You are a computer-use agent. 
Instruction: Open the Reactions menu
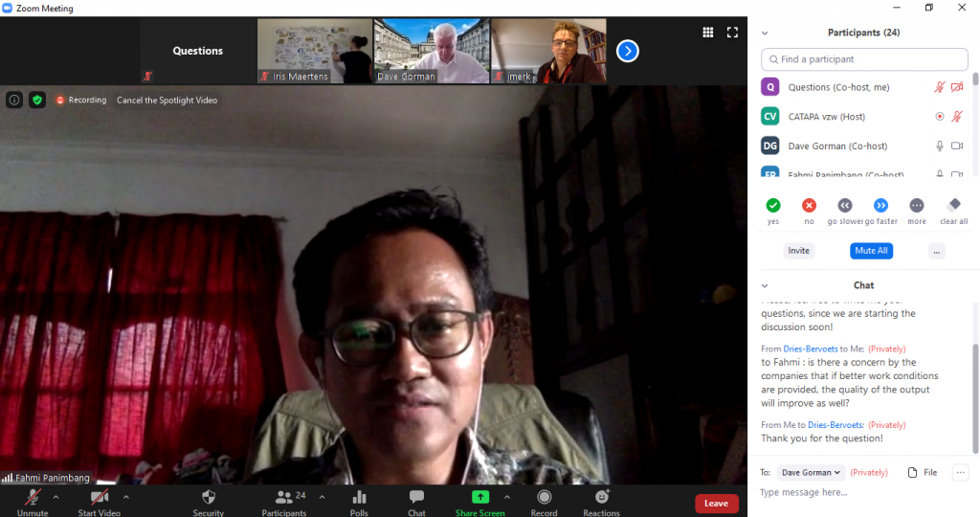tap(601, 503)
